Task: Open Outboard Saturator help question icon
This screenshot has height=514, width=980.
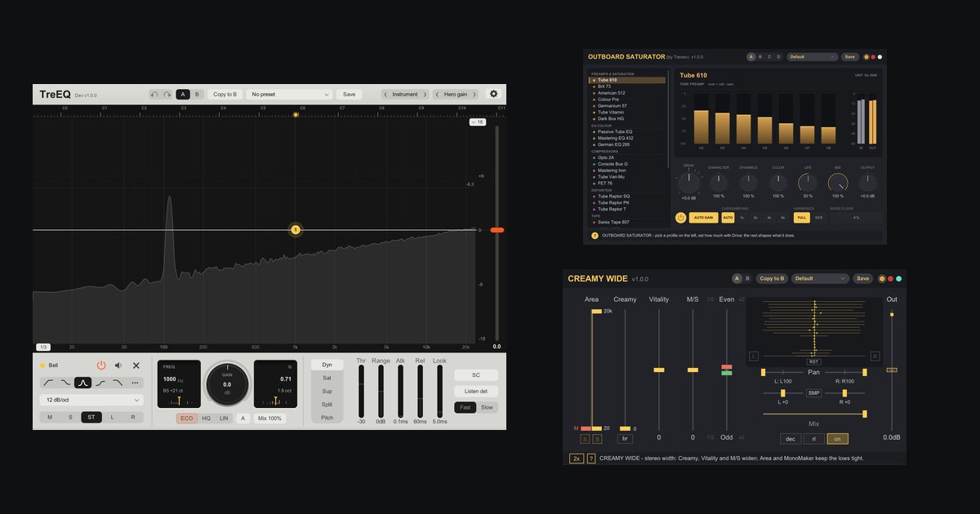Action: coord(594,236)
